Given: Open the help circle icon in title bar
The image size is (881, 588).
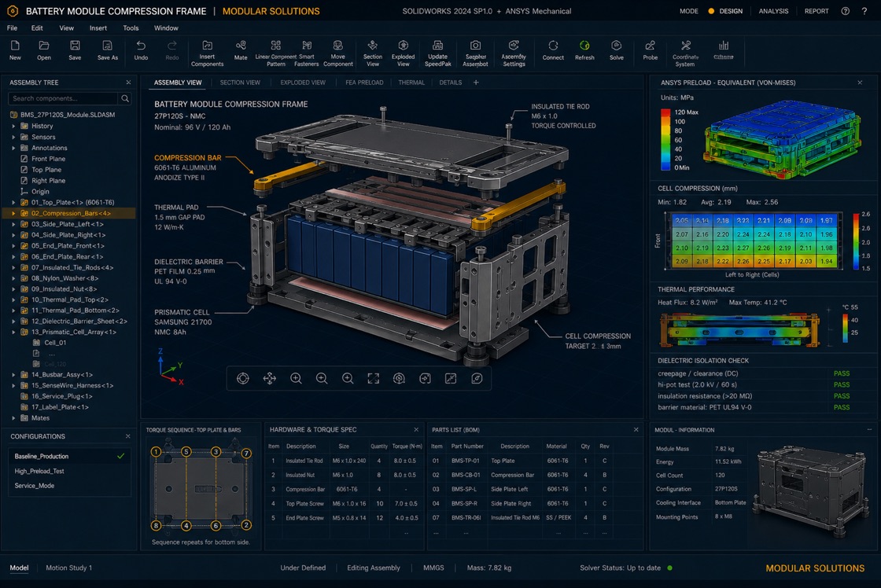Looking at the screenshot, I should (845, 11).
